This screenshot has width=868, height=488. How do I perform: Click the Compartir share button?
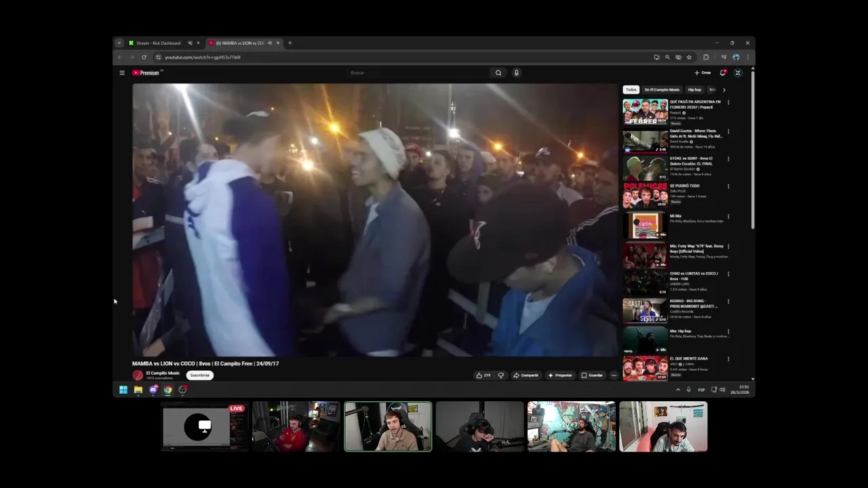(526, 375)
